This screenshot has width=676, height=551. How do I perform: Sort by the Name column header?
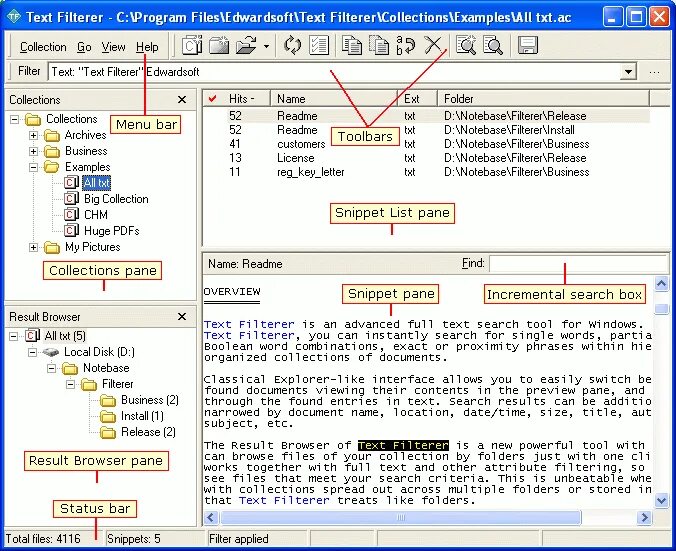[334, 99]
